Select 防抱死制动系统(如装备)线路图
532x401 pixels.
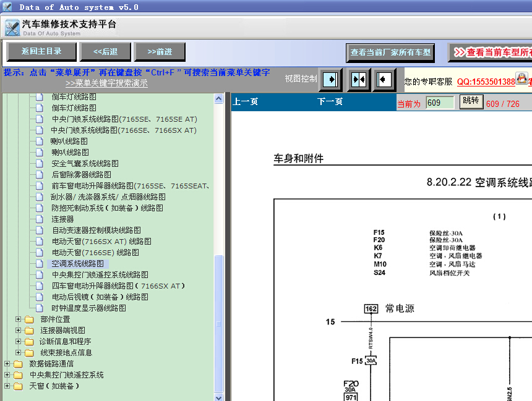pos(107,208)
